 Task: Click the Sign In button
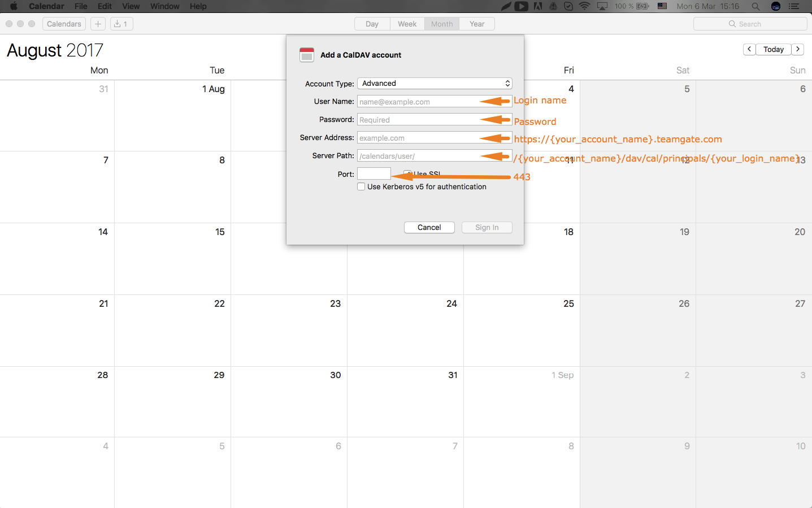point(487,227)
